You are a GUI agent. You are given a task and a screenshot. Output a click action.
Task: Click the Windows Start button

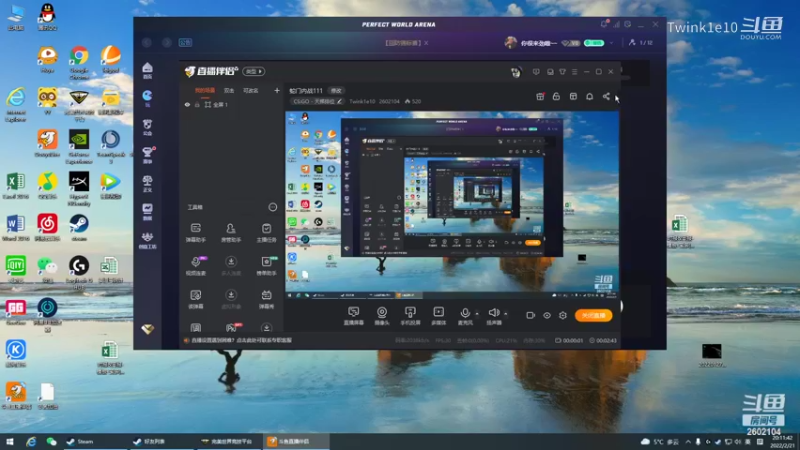pyautogui.click(x=10, y=441)
